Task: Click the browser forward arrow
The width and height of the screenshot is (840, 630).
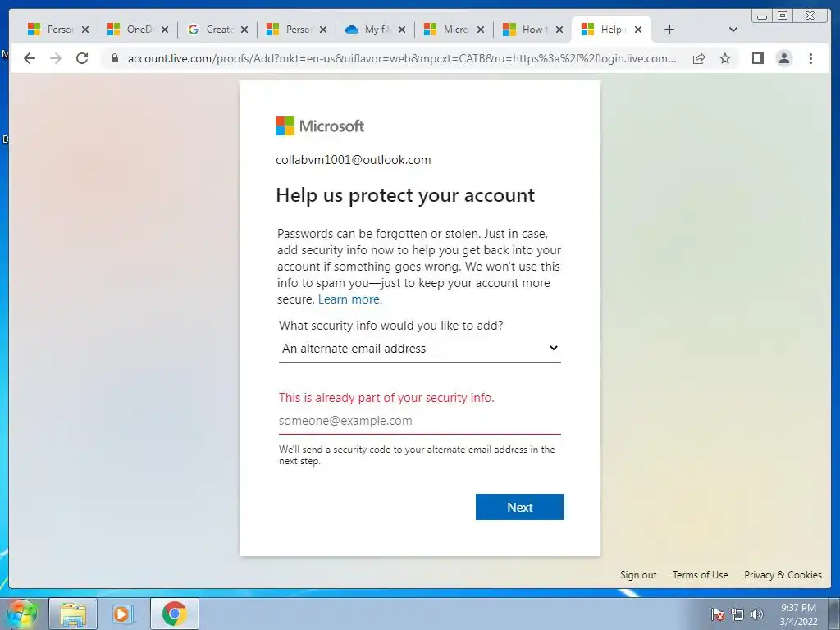Action: tap(56, 58)
